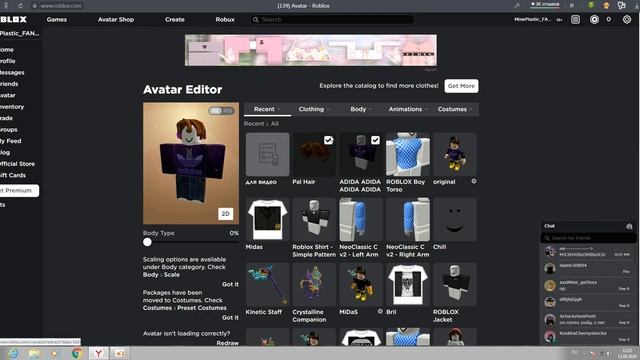Select the ROBLOX Jacket item
Screen dimensions: 640x360
tap(455, 284)
